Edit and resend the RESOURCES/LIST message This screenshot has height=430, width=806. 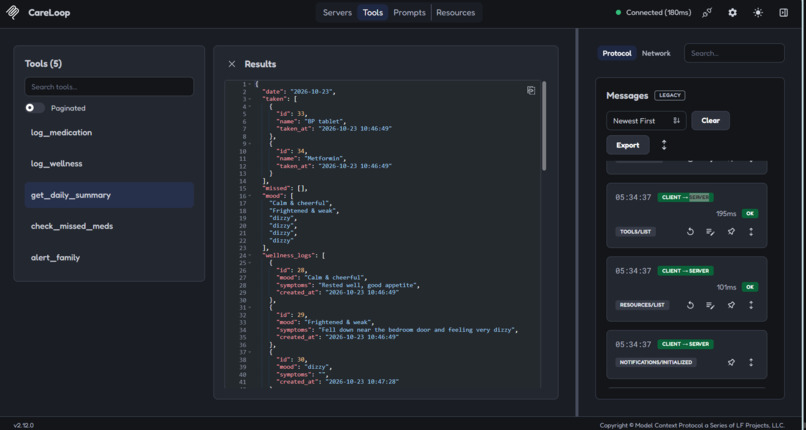click(710, 305)
